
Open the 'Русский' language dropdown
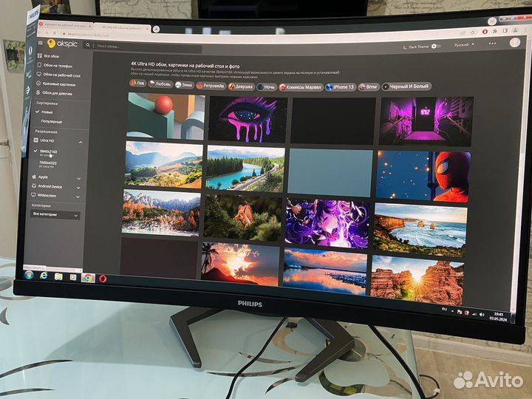click(464, 46)
